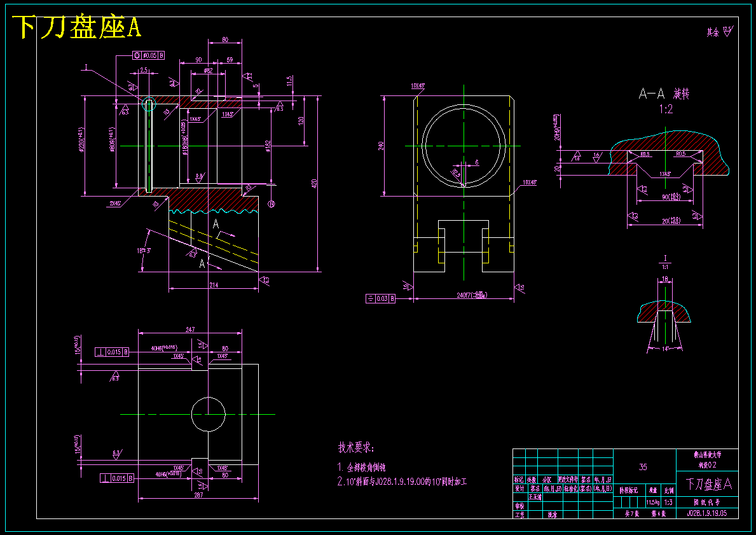Click designer name 王玉清
Viewport: 756px width, 535px height.
pyautogui.click(x=535, y=496)
